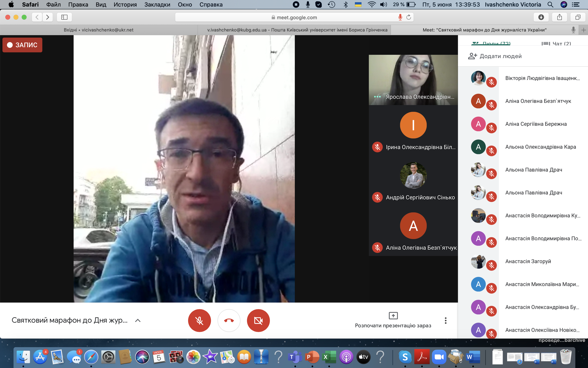Expand meeting details chevron beside title
Viewport: 588px width, 368px height.
(x=138, y=320)
